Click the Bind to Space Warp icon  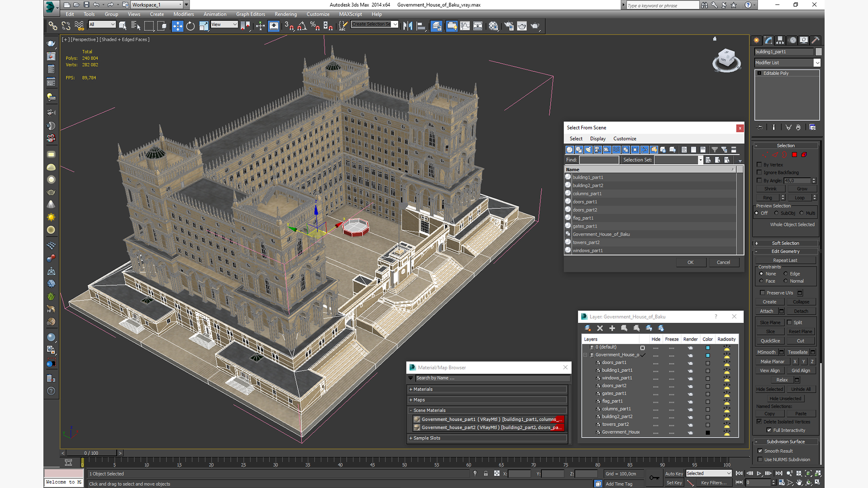tap(79, 26)
